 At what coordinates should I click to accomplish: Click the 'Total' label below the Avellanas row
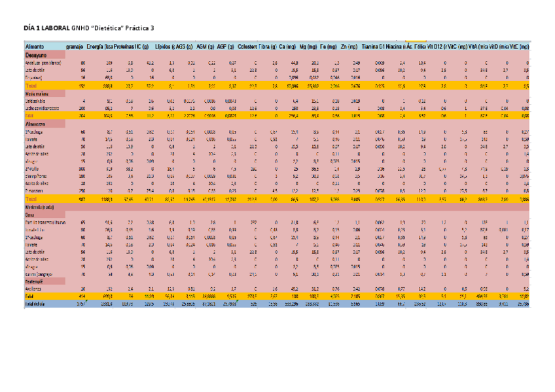[x=29, y=296]
